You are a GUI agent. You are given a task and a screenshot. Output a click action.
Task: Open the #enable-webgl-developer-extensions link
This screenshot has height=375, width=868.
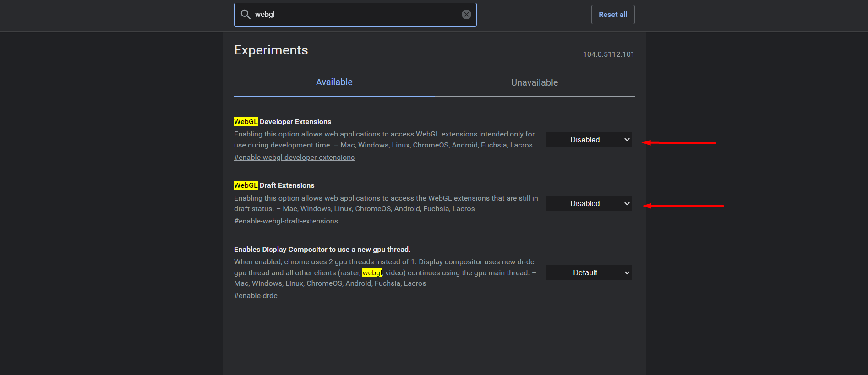(294, 157)
